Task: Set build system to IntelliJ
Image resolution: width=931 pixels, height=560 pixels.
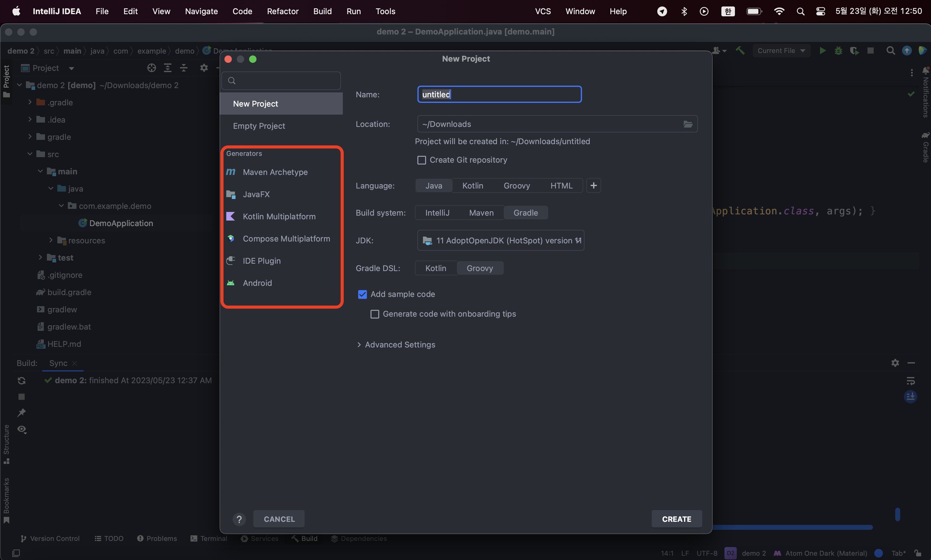Action: 437,213
